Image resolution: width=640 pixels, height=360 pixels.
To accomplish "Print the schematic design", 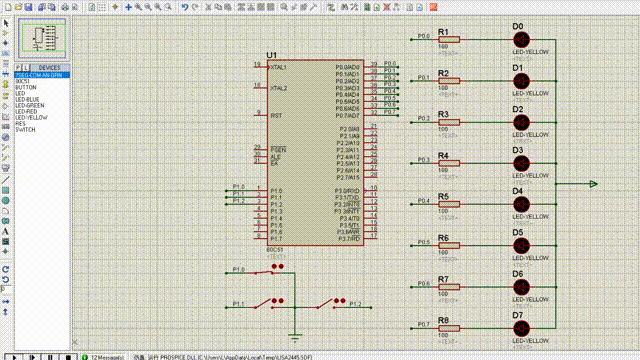I will [65, 7].
